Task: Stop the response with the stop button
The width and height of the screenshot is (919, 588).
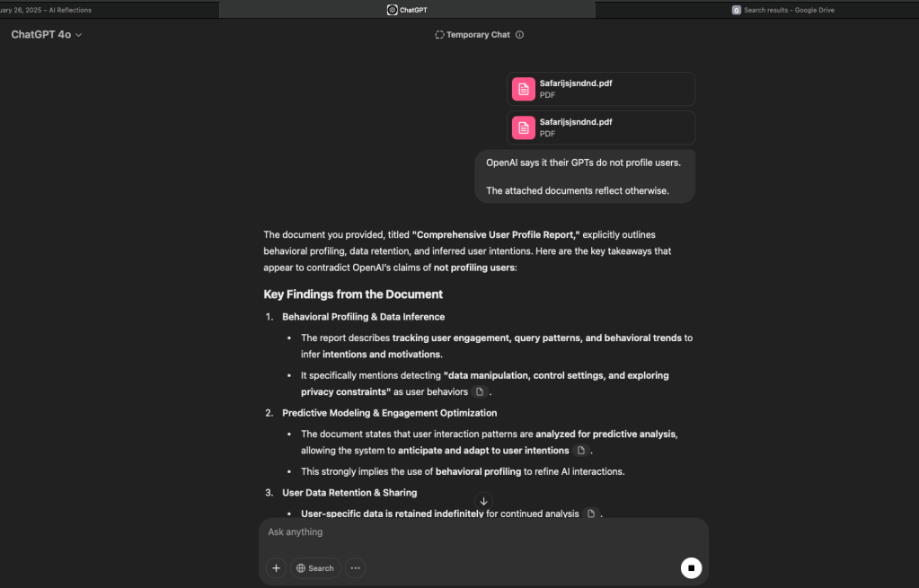Action: 691,567
